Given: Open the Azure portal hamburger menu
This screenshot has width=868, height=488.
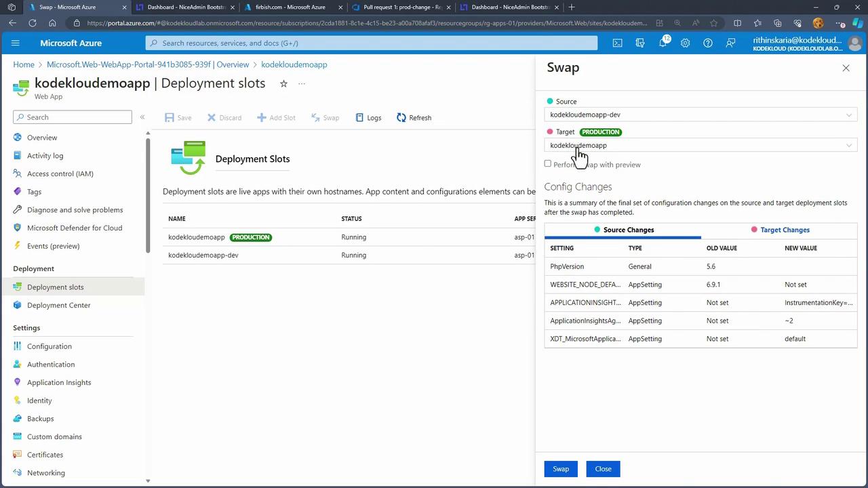Looking at the screenshot, I should click(15, 43).
